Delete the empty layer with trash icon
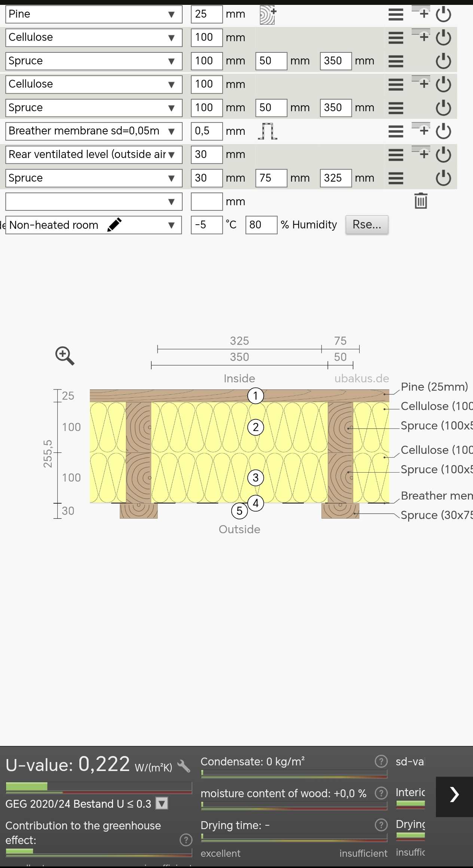Screen dimensions: 473x868 (421, 201)
